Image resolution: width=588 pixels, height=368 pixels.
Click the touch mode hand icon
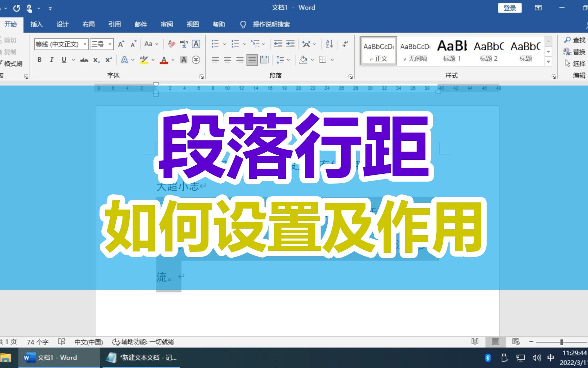pos(30,8)
